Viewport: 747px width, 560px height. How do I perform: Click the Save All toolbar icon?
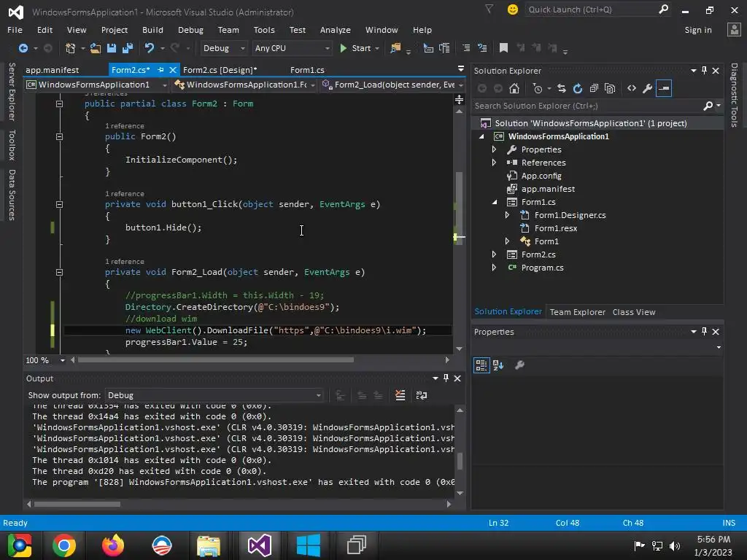[x=128, y=48]
